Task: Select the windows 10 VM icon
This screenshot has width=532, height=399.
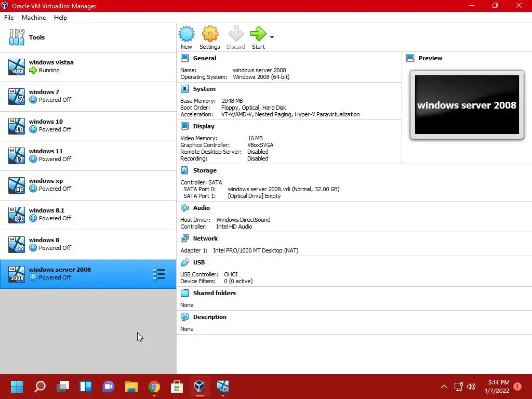Action: tap(17, 126)
